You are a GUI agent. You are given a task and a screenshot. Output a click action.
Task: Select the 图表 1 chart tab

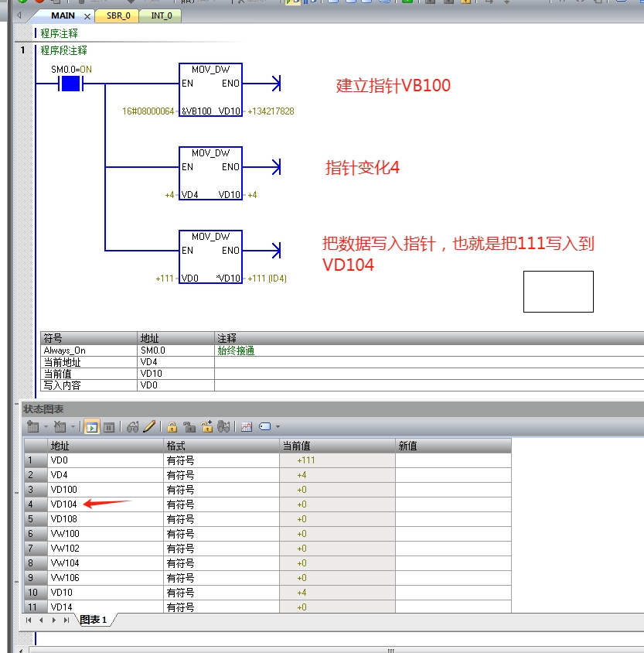tap(94, 620)
